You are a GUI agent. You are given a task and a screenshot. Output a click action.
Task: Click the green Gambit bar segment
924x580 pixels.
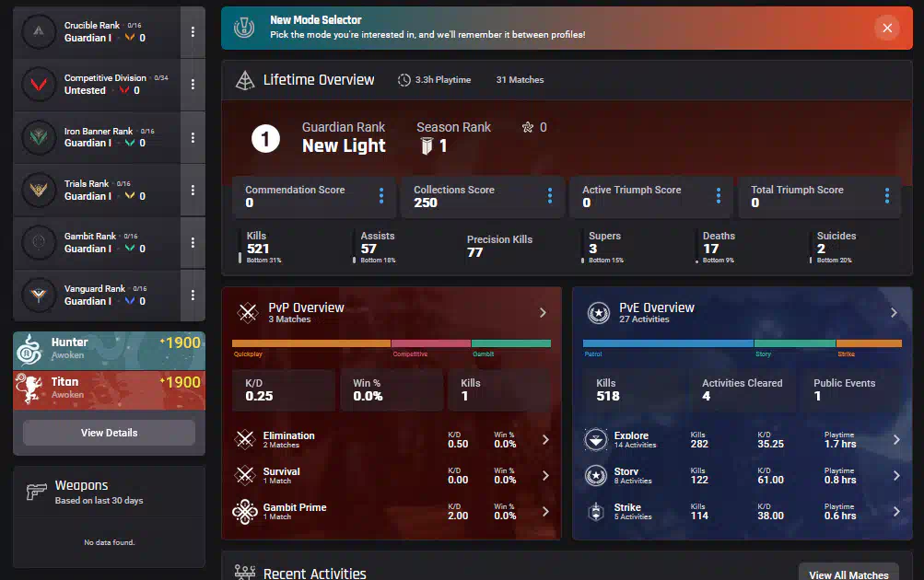[511, 343]
